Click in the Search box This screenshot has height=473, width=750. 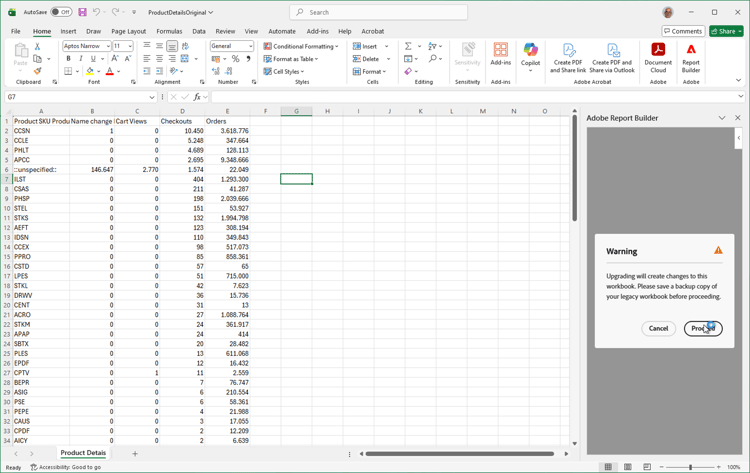coord(378,12)
